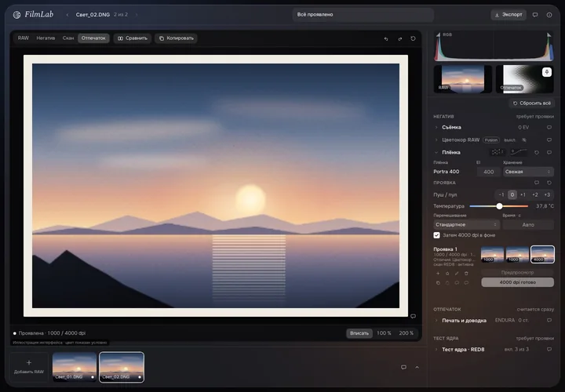Expand the Печать и доводка section
This screenshot has width=565, height=392.
pyautogui.click(x=436, y=320)
